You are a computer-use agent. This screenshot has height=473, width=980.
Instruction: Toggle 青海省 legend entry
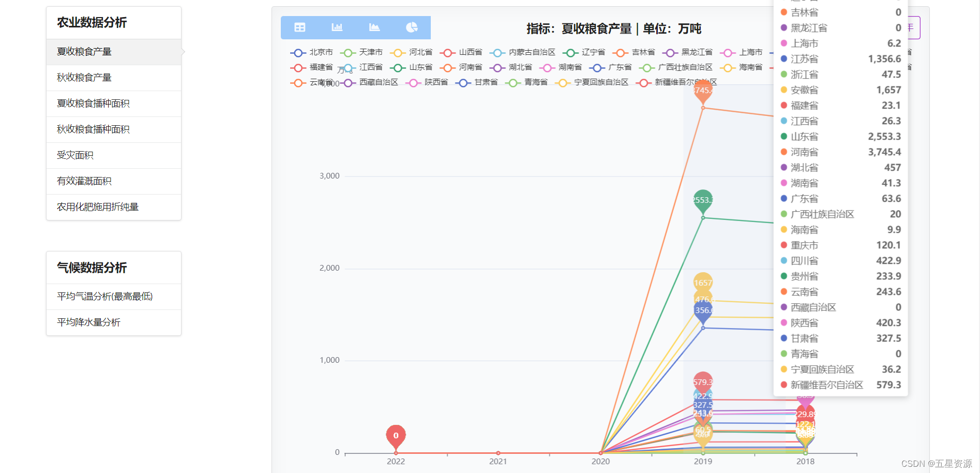tap(526, 82)
